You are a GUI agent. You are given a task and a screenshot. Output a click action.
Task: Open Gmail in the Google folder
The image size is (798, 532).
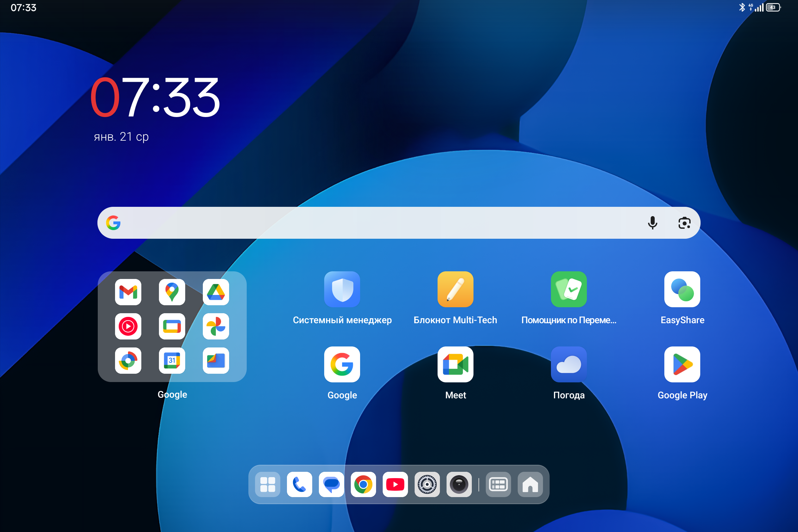(128, 292)
